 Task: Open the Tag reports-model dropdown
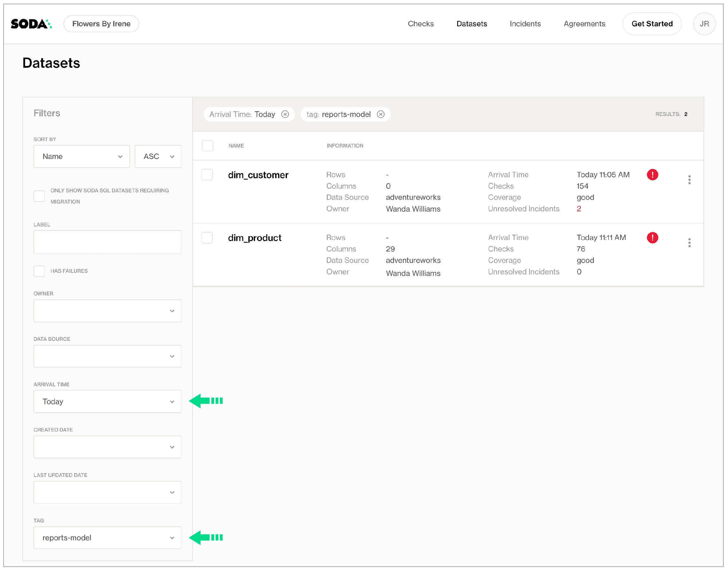tap(107, 538)
